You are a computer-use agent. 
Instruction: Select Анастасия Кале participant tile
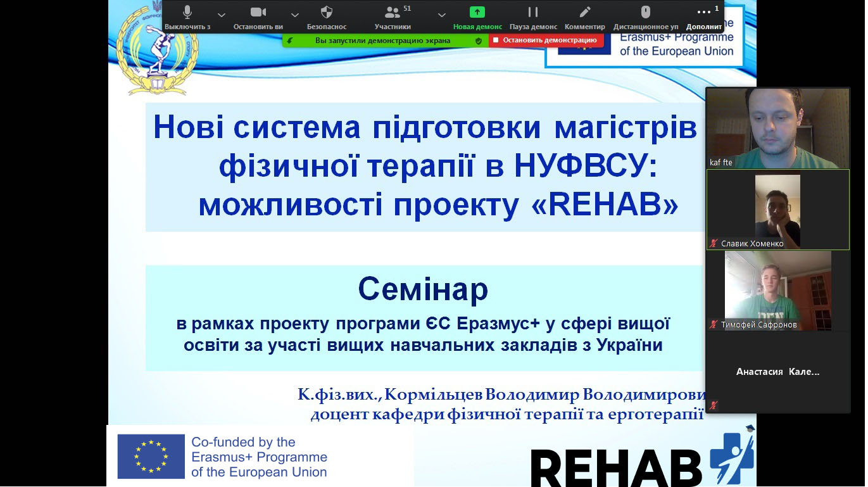[778, 372]
